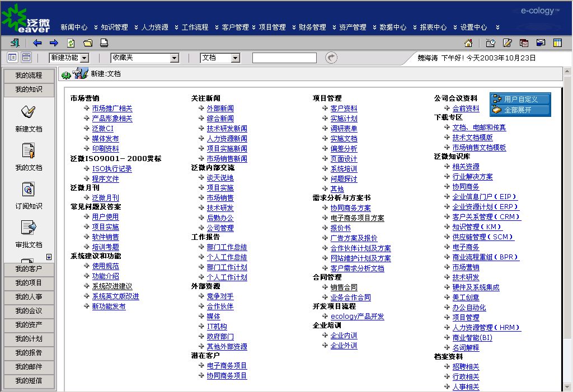Open the 个人工作总结 link
This screenshot has height=392, width=573.
(227, 257)
